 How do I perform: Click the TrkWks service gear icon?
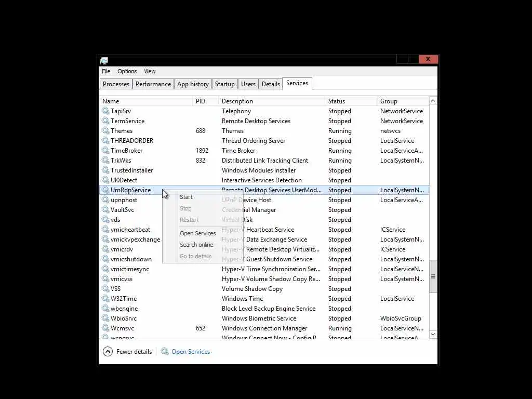pos(105,160)
